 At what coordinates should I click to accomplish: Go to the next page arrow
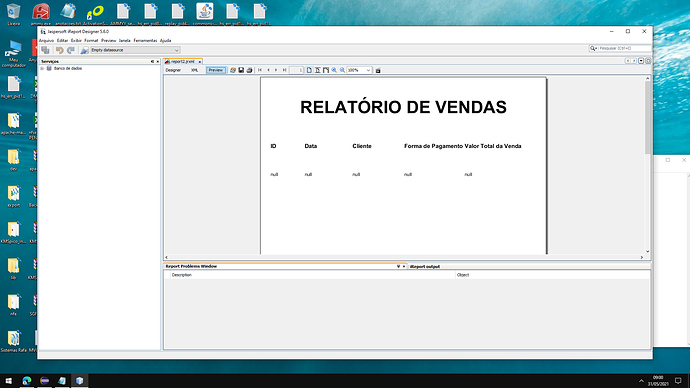(276, 70)
